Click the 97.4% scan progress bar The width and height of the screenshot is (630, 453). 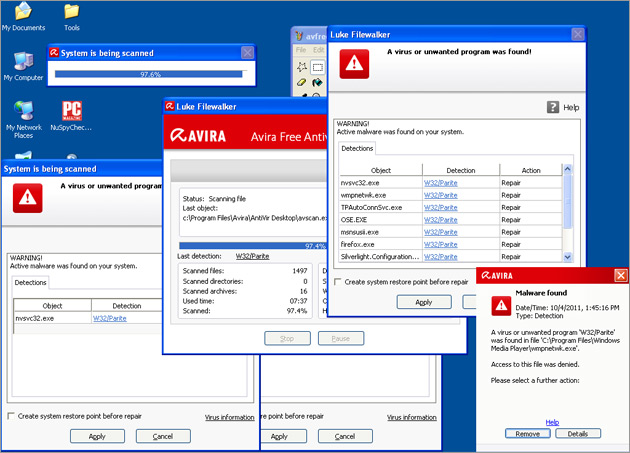click(x=253, y=246)
